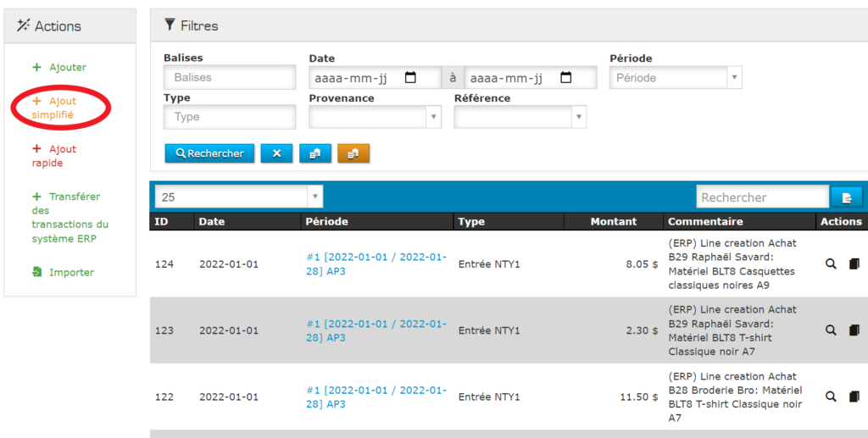The height and width of the screenshot is (438, 868).
Task: Click the export icon next to table search
Action: pyautogui.click(x=846, y=197)
